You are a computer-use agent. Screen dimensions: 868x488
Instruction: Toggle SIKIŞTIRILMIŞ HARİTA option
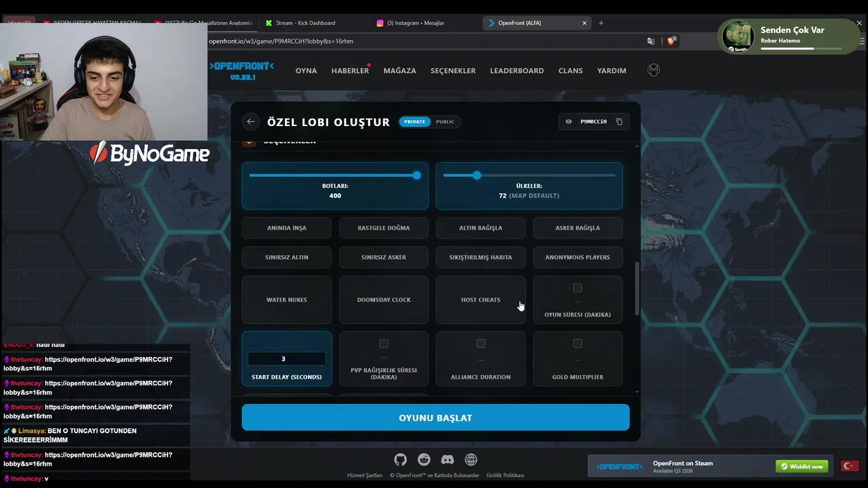(x=481, y=257)
